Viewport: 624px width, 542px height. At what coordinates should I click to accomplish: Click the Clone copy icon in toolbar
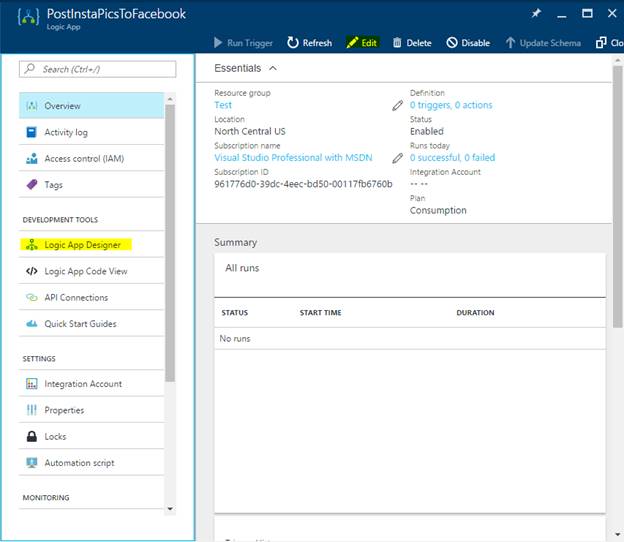pos(601,43)
